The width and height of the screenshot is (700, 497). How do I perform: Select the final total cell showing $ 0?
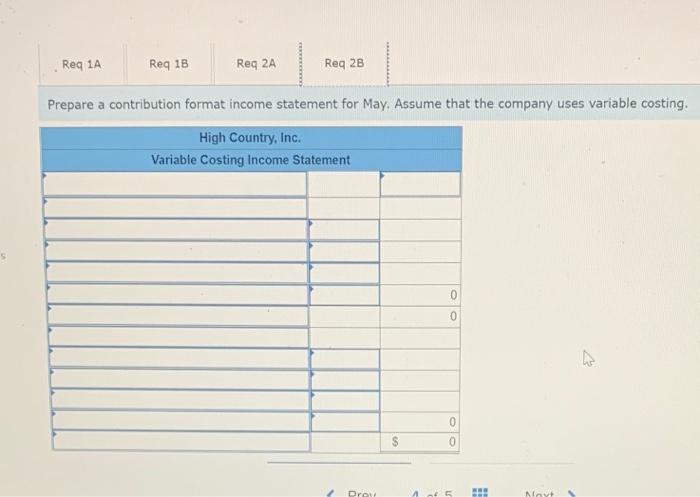tap(420, 442)
